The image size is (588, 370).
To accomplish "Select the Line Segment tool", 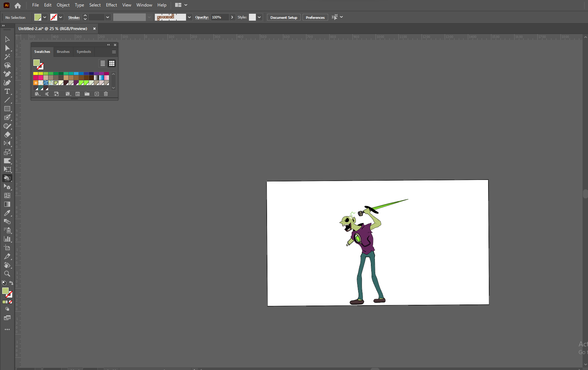I will click(x=7, y=100).
